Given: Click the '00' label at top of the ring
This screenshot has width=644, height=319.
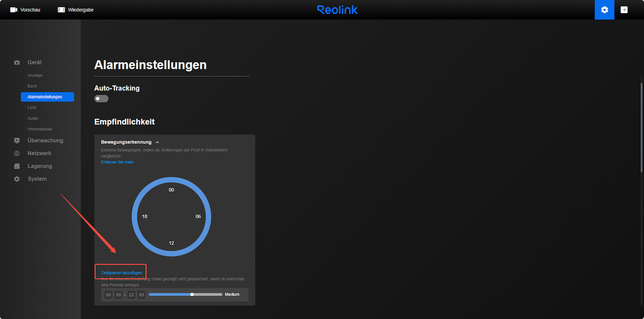Looking at the screenshot, I should 171,190.
